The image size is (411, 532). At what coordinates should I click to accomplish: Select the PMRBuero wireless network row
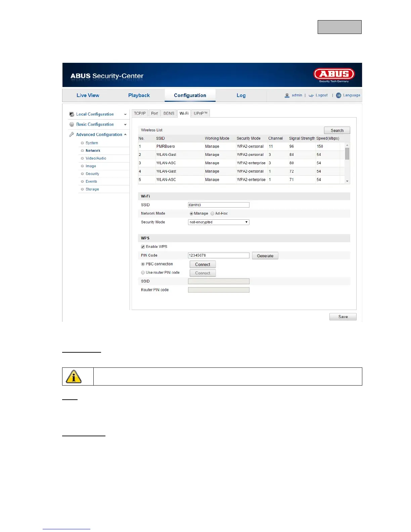click(241, 146)
